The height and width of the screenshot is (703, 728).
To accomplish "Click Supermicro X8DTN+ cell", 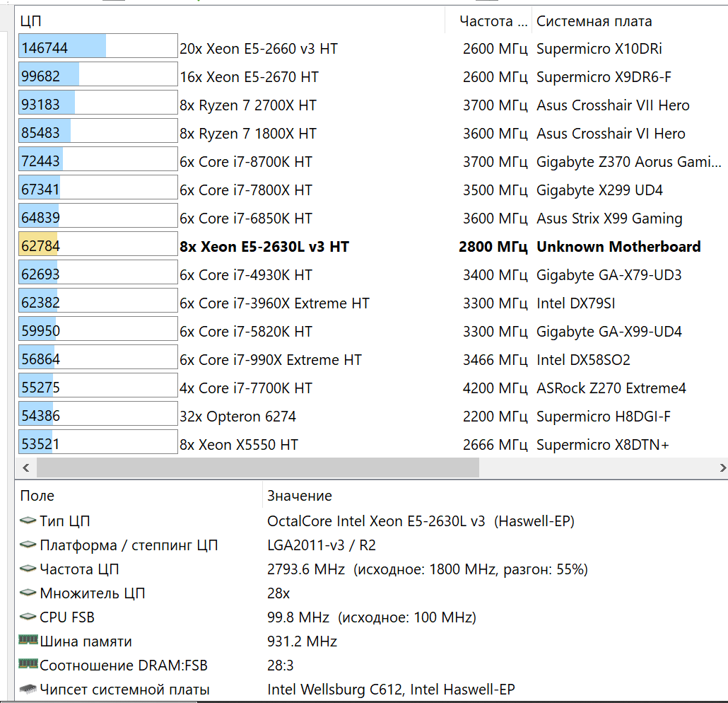I will tap(603, 445).
